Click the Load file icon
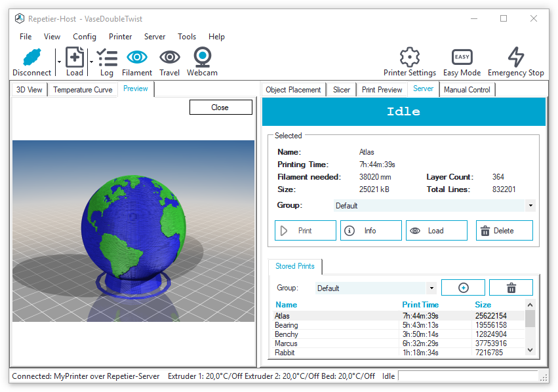Image resolution: width=558 pixels, height=392 pixels. (75, 57)
